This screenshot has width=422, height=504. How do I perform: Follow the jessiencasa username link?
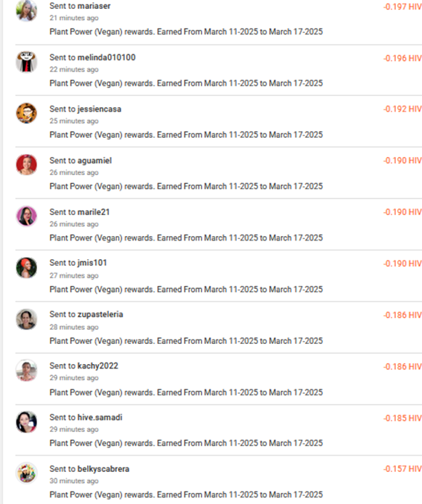point(99,109)
